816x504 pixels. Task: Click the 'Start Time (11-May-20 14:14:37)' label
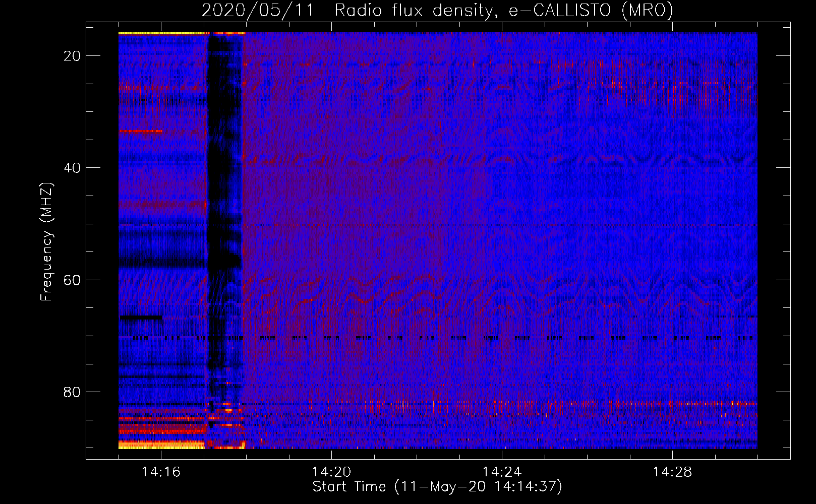[x=437, y=487]
